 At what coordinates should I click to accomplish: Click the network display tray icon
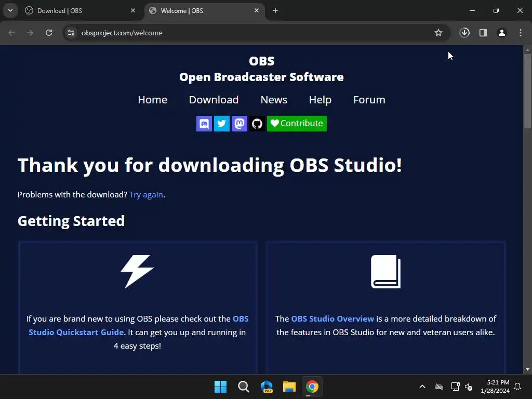[x=455, y=387]
